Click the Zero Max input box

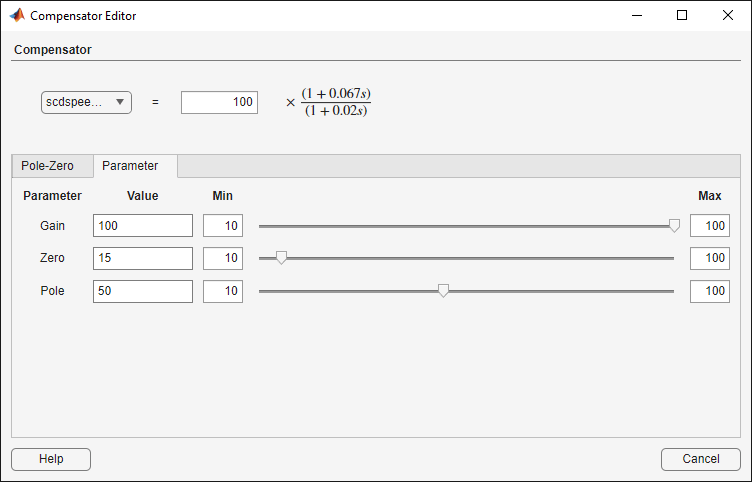[x=710, y=258]
